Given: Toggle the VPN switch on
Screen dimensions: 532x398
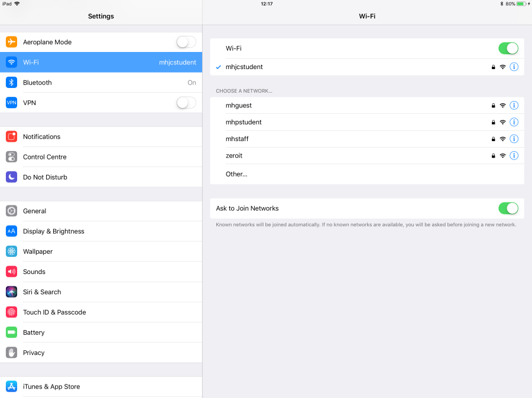Looking at the screenshot, I should pos(186,103).
